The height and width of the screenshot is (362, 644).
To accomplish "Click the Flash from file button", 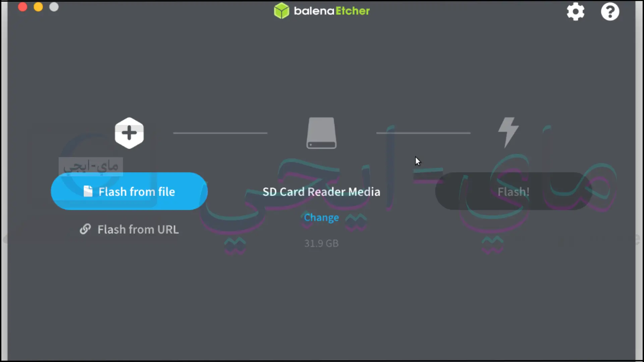I will pos(129,191).
